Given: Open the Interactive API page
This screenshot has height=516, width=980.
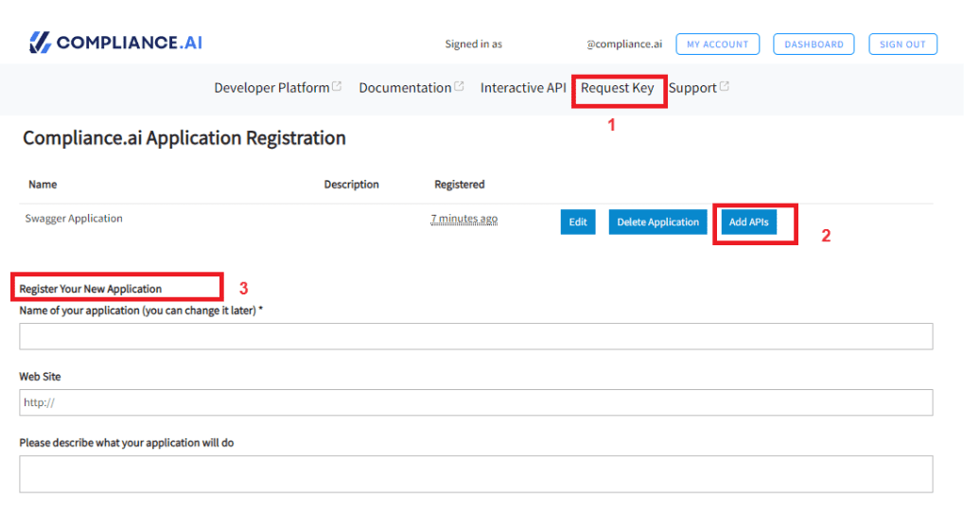Looking at the screenshot, I should [522, 88].
